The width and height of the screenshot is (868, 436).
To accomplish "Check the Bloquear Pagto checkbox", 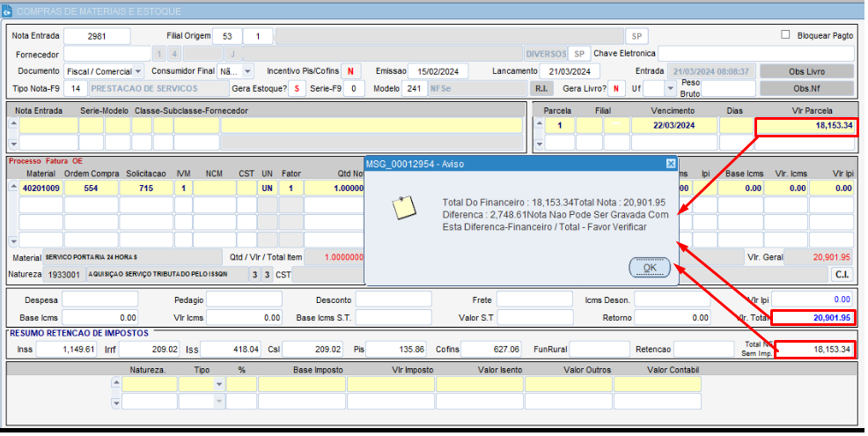I will [785, 34].
